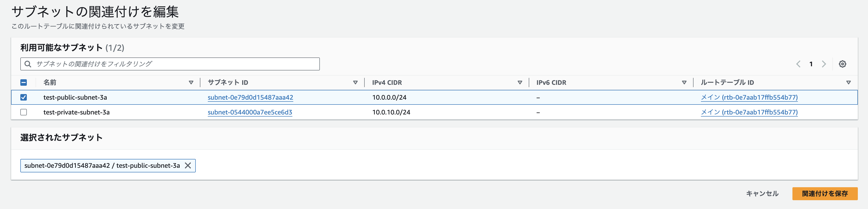Sort by 名前 column arrow

(x=191, y=82)
